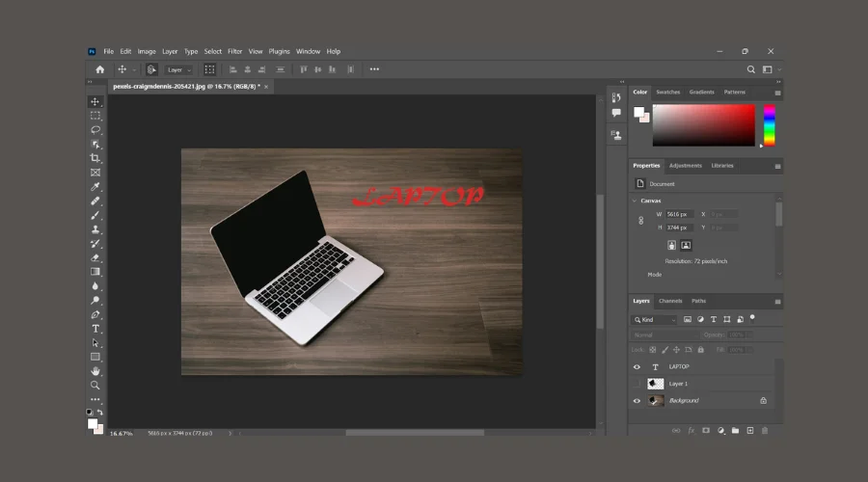Create a new group with folder icon
This screenshot has height=482, width=868.
coord(735,431)
